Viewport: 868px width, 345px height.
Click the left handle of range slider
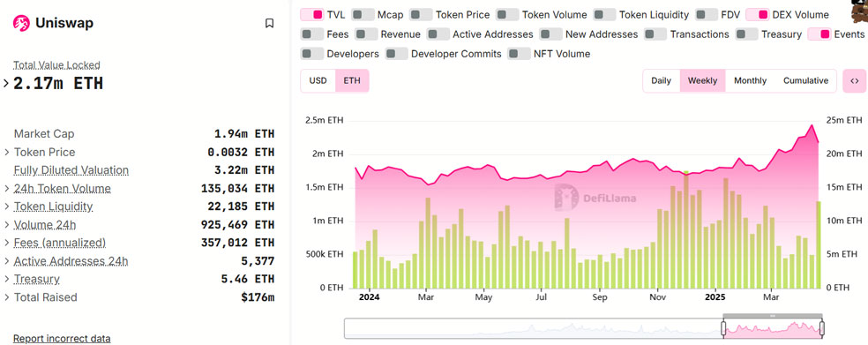pos(723,329)
